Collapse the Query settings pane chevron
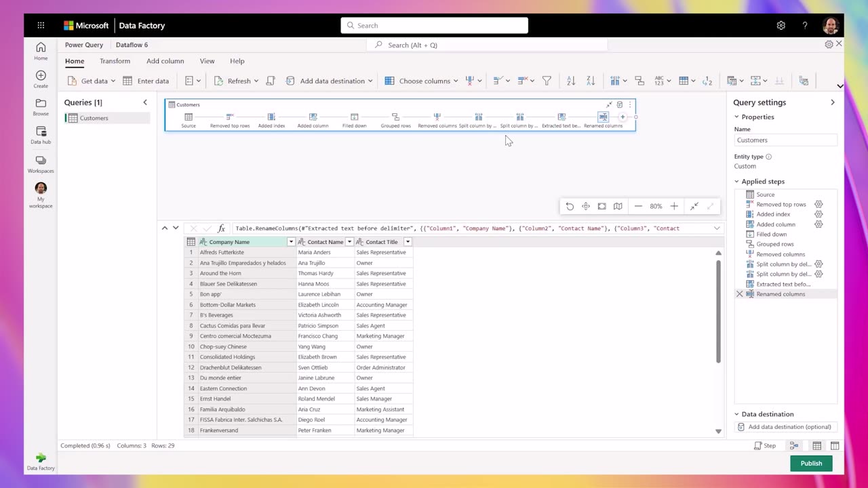 click(833, 102)
